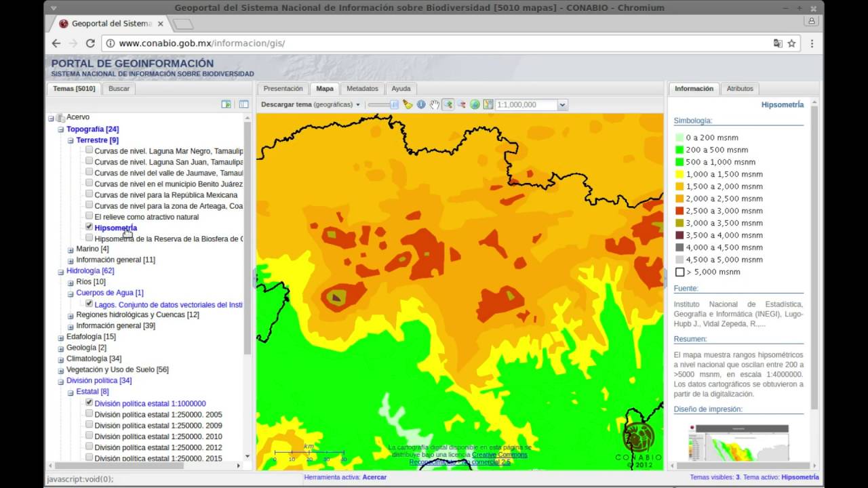Switch to the Buscar tab
Image resolution: width=868 pixels, height=488 pixels.
(x=119, y=89)
